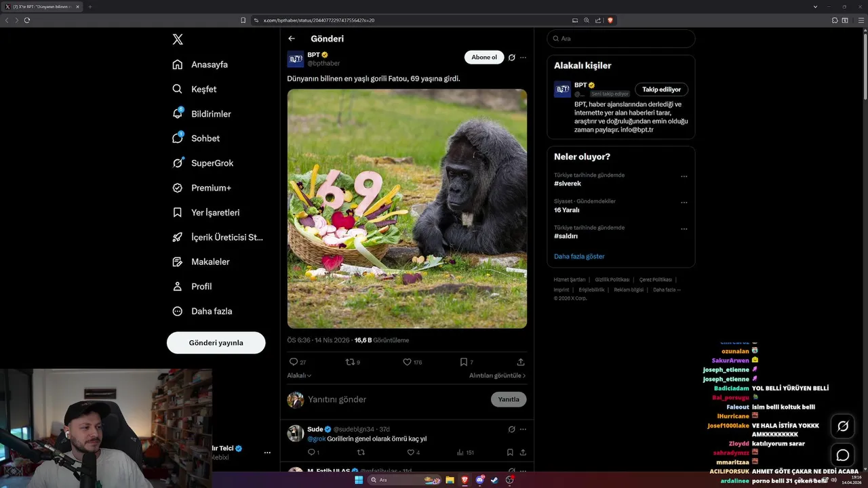This screenshot has height=488, width=868.
Task: Open Yer İşaretleri bookmarks
Action: [206, 212]
